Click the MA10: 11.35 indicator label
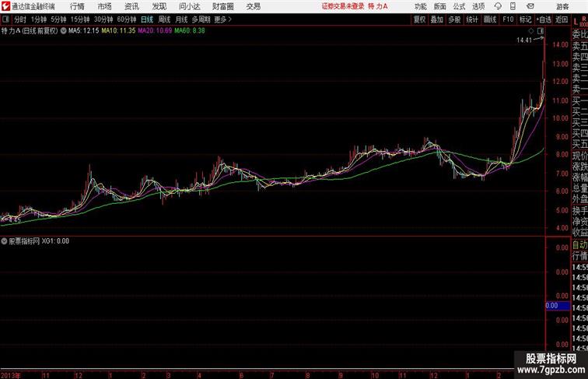Image resolution: width=588 pixels, height=379 pixels. (118, 31)
